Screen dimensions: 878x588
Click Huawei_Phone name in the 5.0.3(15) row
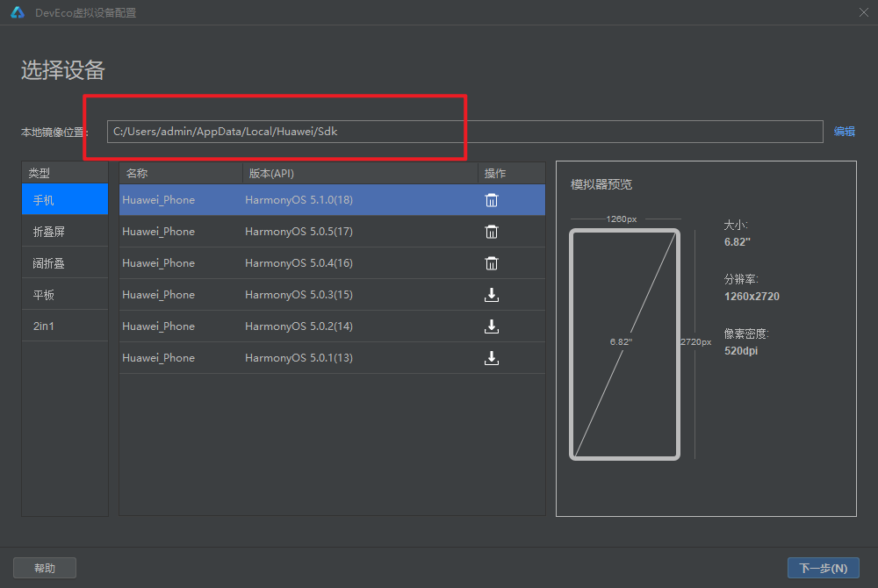pos(158,294)
